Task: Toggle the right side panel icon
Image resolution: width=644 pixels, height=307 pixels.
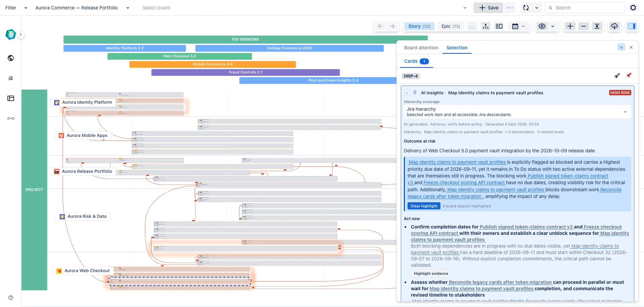Action: [632, 26]
